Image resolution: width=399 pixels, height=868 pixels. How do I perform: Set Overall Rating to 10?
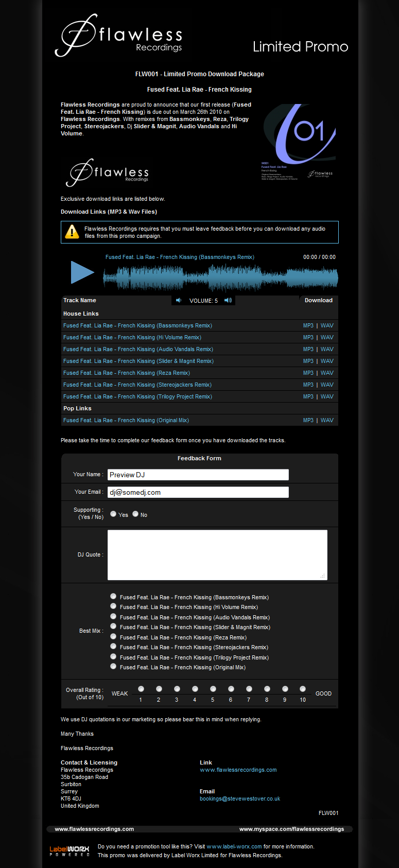[303, 689]
